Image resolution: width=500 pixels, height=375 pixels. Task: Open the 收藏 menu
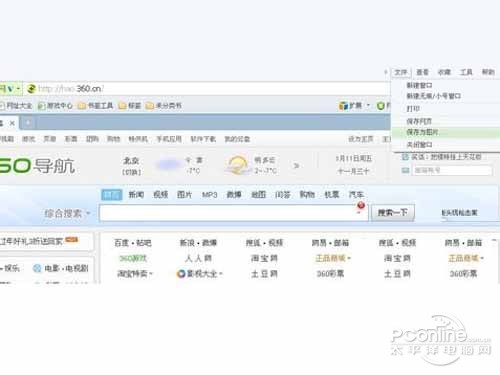coord(444,72)
